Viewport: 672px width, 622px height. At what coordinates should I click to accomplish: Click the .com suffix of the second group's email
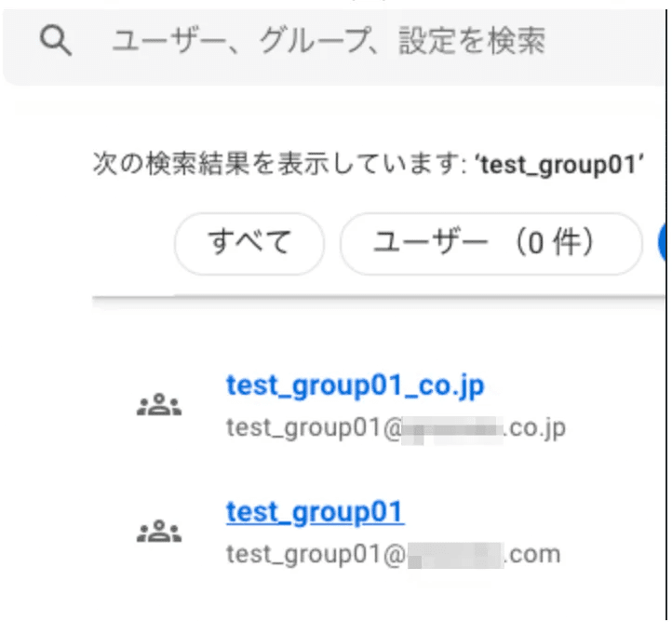click(532, 555)
